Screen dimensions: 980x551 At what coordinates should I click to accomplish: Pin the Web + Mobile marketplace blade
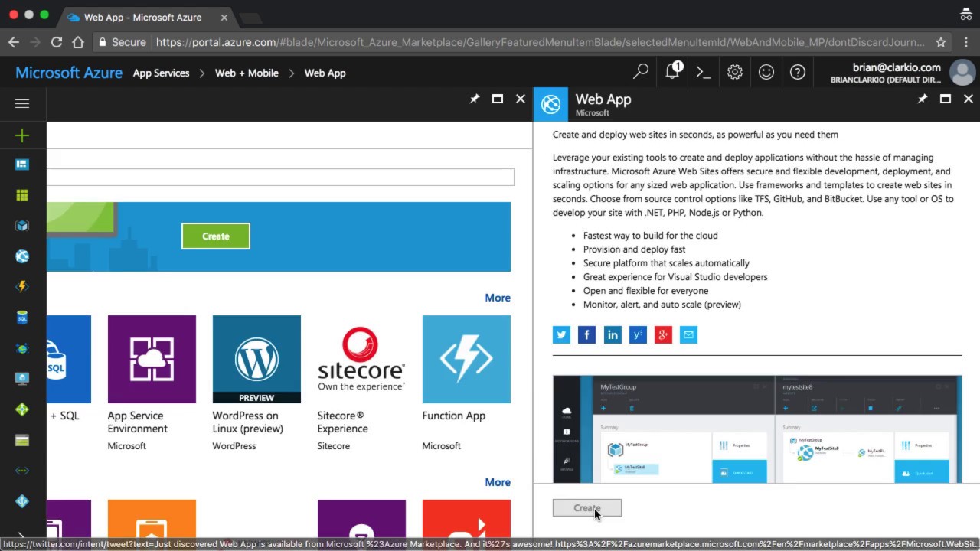(475, 99)
